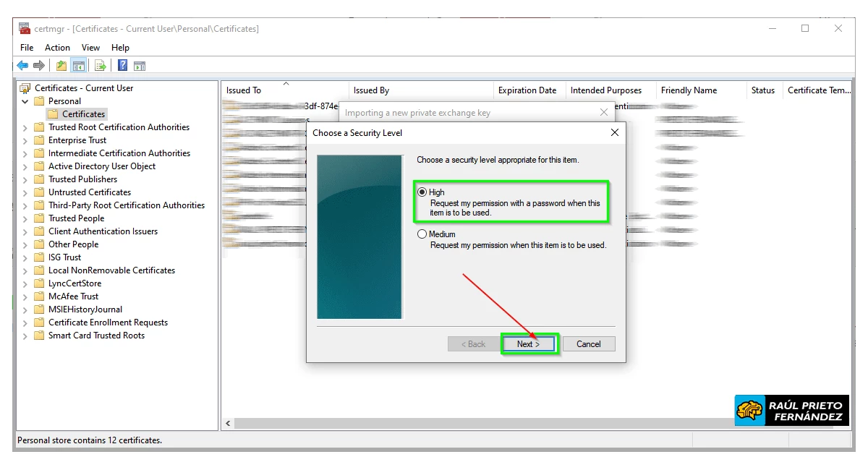This screenshot has height=470, width=868.
Task: Close the Choose a Security Level dialog
Action: point(614,133)
